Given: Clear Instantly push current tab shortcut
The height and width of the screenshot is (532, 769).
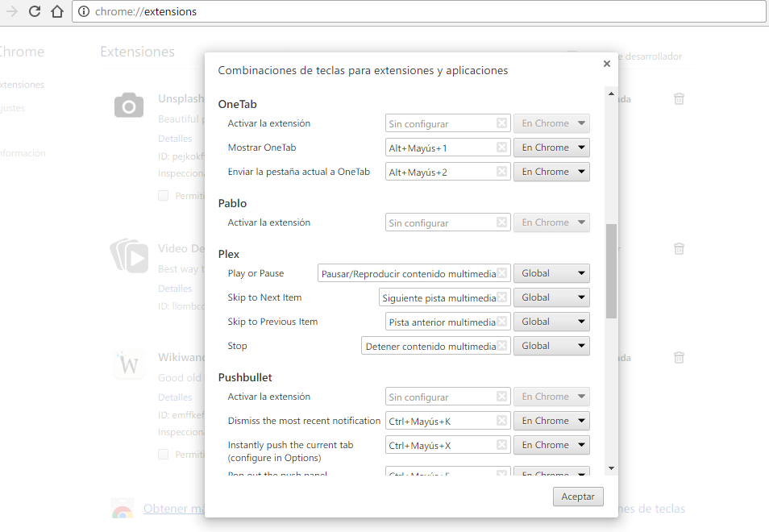Looking at the screenshot, I should pyautogui.click(x=501, y=445).
